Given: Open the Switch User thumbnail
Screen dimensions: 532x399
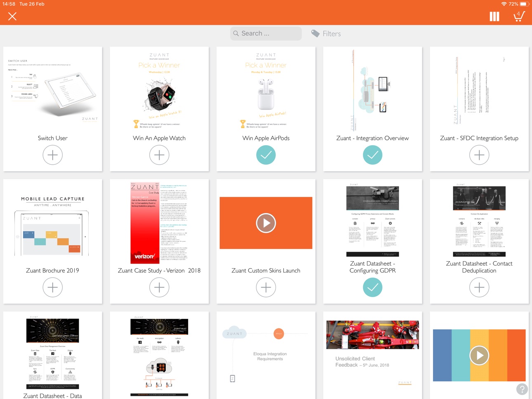Looking at the screenshot, I should tap(53, 90).
